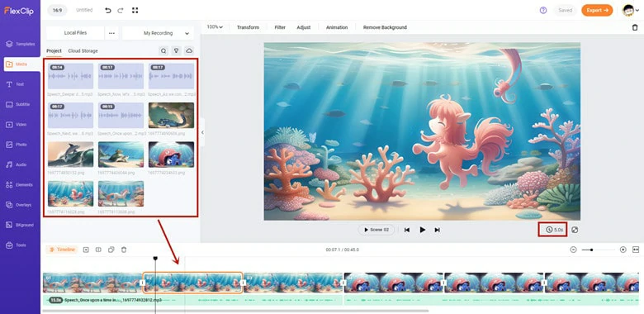The height and width of the screenshot is (314, 644).
Task: Open the BKground sidebar section
Action: point(20,225)
